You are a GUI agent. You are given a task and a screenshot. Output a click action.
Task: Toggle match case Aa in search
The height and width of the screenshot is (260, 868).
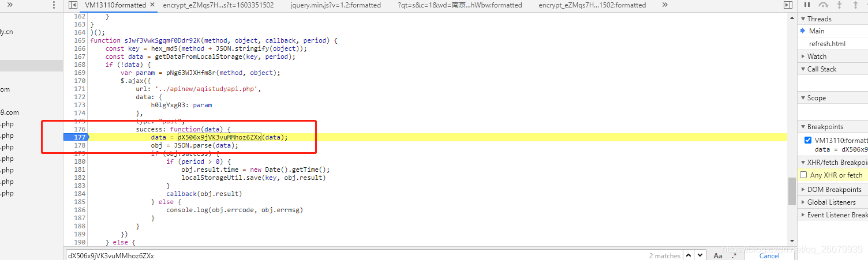tap(718, 255)
